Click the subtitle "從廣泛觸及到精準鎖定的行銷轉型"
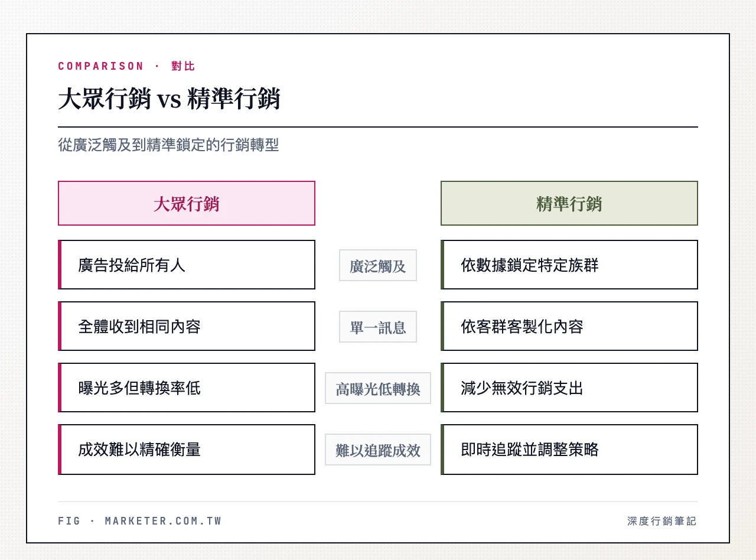This screenshot has width=756, height=560. (x=168, y=145)
